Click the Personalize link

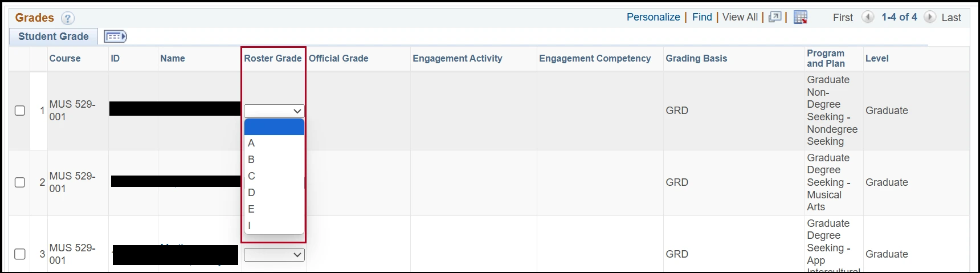click(x=653, y=17)
